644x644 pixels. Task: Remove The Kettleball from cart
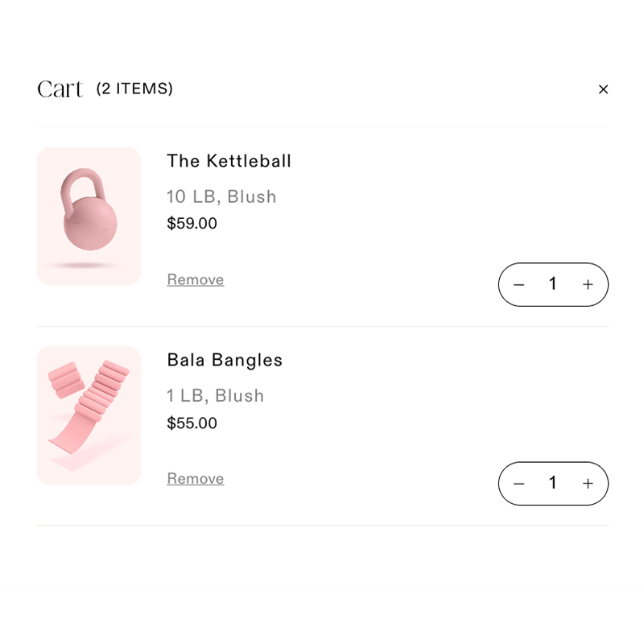coord(196,279)
